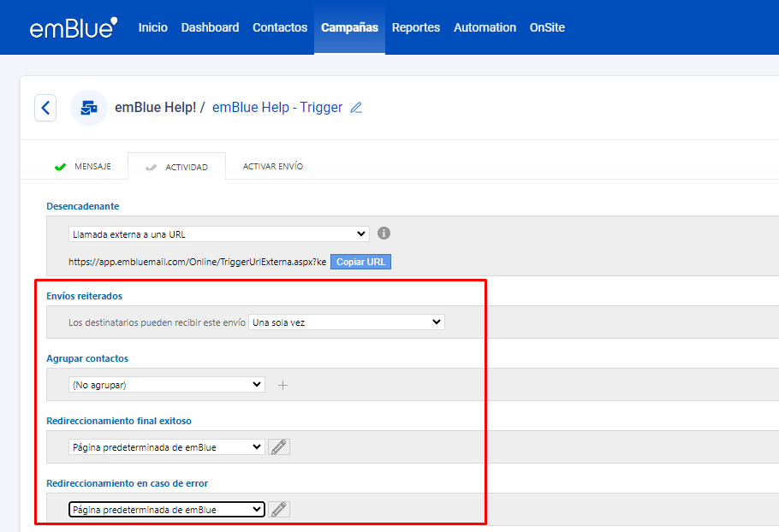Click the Redireccionamiento en caso de error heading
Screen dimensions: 779x532
128,483
